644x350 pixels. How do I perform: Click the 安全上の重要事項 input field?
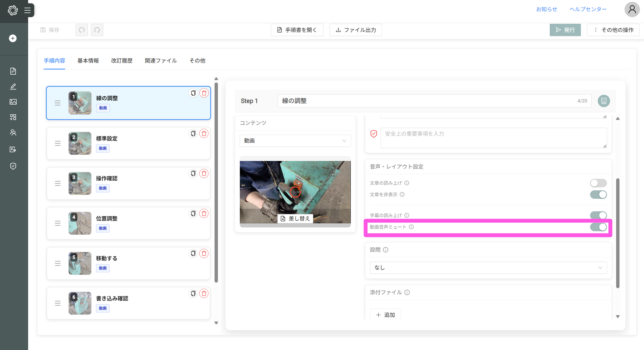click(493, 138)
